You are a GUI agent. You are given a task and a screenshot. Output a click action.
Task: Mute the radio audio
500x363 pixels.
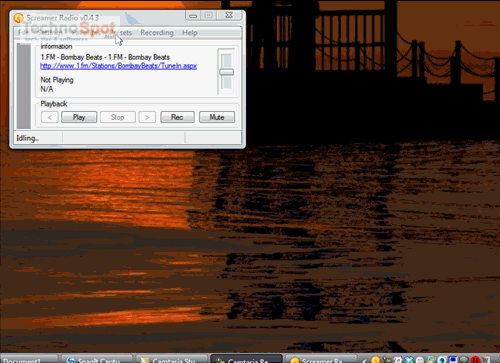(x=217, y=117)
